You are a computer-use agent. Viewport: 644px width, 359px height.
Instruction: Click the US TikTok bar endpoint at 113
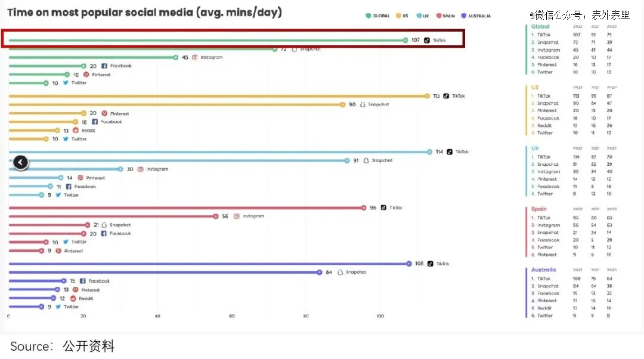tap(427, 96)
